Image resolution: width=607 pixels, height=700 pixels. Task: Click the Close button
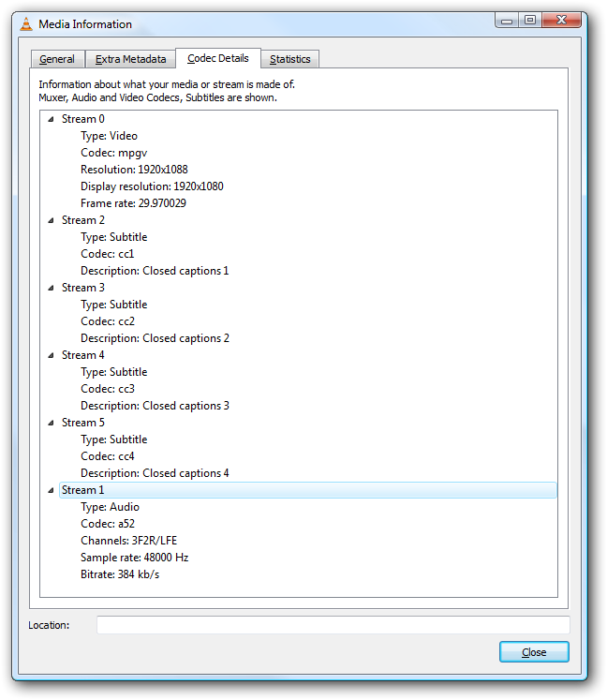534,652
